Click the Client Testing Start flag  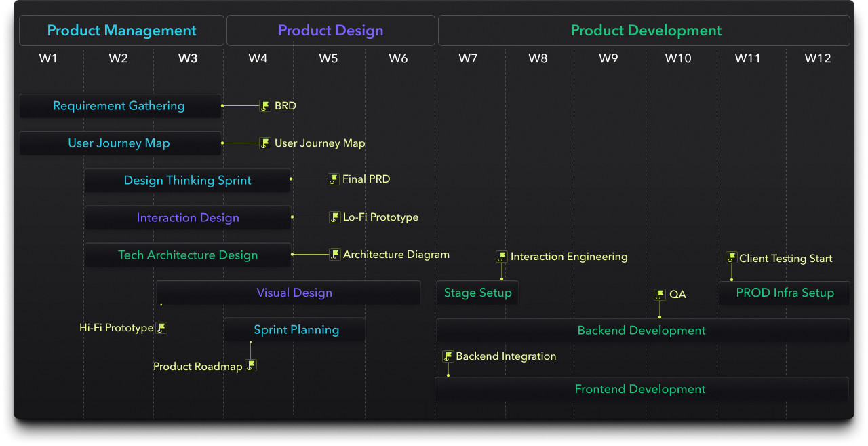pos(731,258)
